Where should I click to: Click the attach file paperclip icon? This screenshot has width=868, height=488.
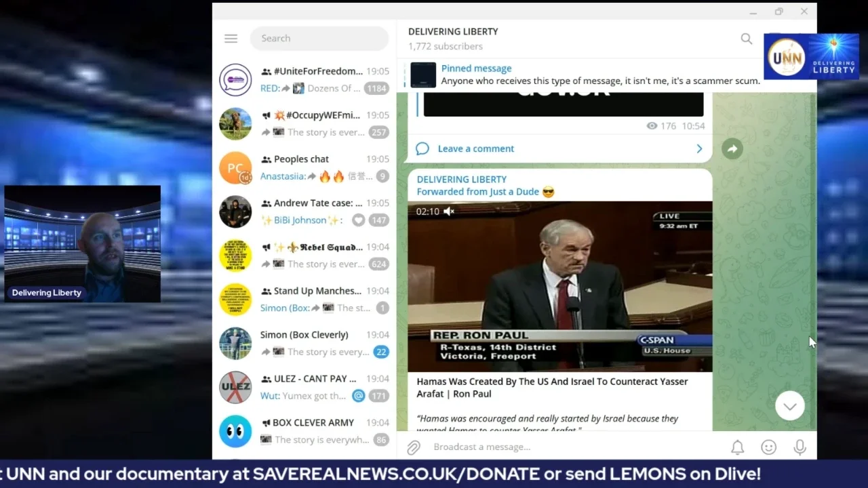(414, 447)
